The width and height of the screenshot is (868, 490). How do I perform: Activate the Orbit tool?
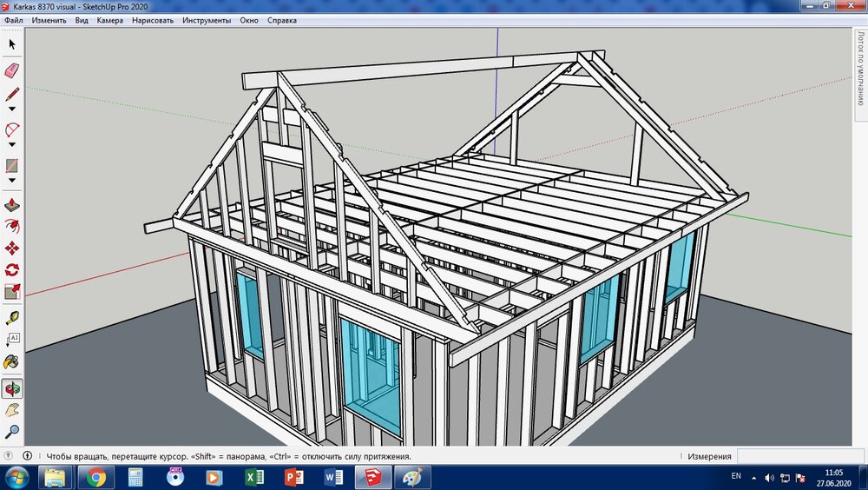click(x=12, y=387)
